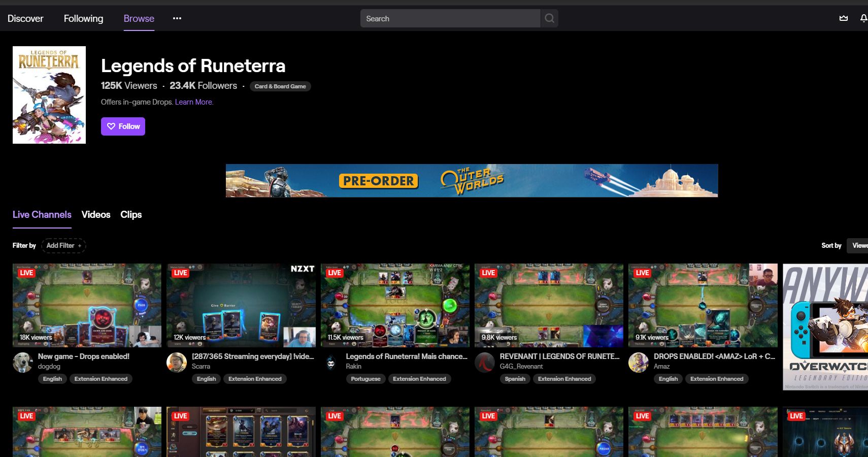This screenshot has height=457, width=868.
Task: Open Scarra's 12K viewers stream thumbnail
Action: coord(241,305)
